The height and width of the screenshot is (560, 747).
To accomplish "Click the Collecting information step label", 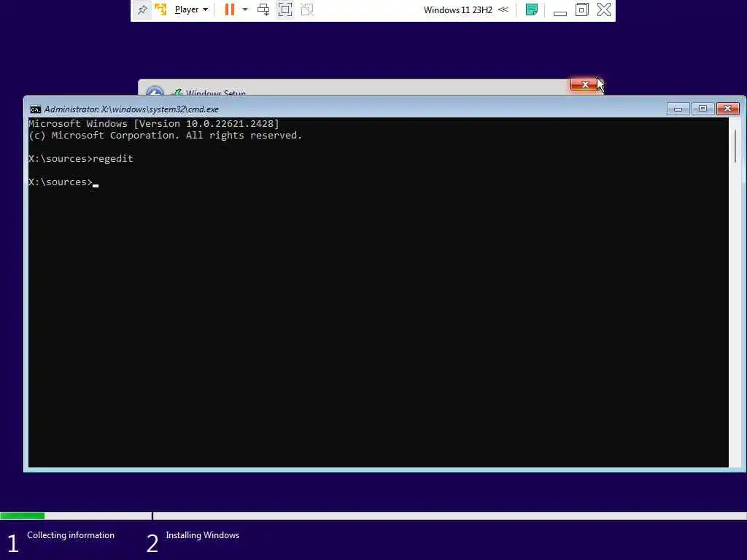I will click(71, 535).
